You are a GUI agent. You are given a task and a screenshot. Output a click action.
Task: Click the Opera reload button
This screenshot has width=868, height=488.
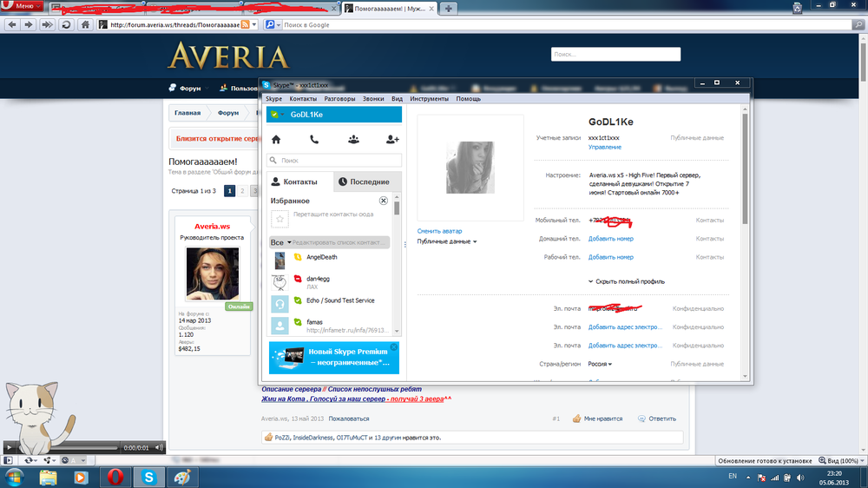[66, 24]
